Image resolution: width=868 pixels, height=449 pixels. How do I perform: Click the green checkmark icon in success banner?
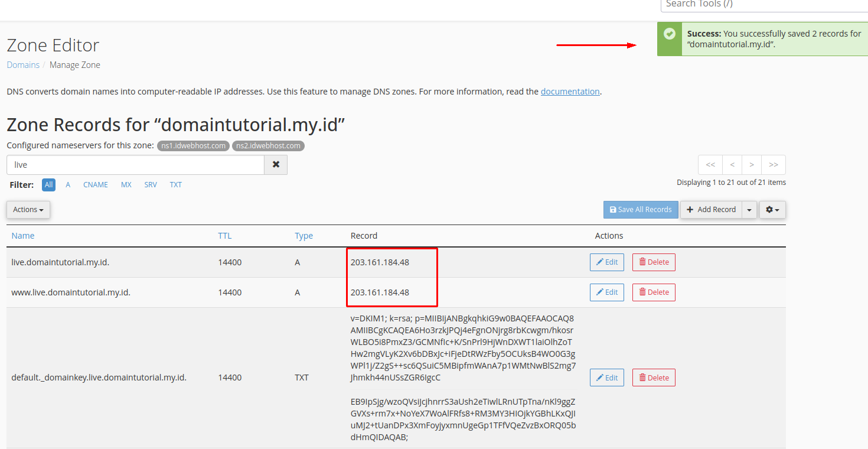tap(669, 34)
